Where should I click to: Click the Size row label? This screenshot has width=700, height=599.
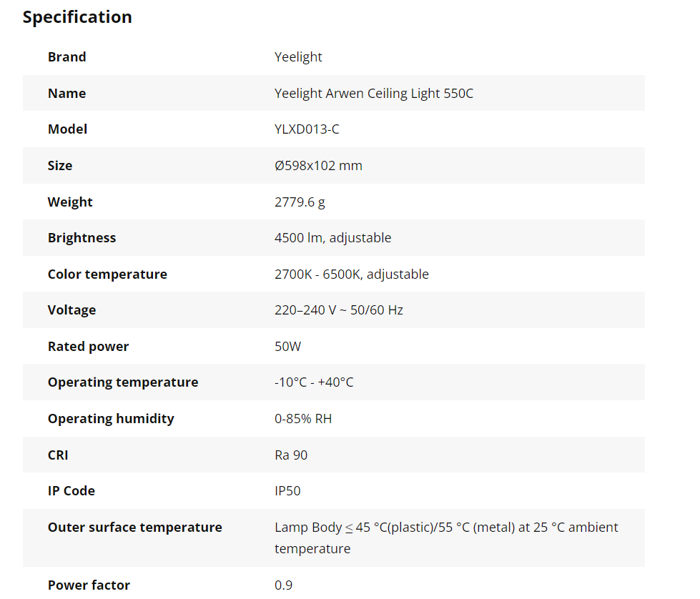(60, 166)
